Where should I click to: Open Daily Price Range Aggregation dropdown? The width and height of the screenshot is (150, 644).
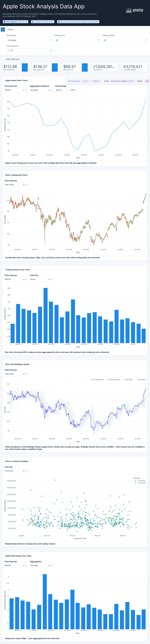41,565
